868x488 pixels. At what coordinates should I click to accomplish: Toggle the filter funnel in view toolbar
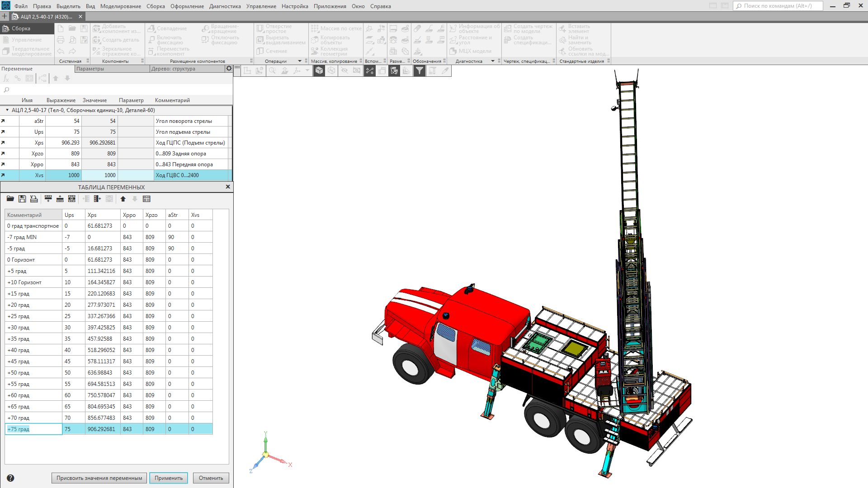(x=420, y=70)
